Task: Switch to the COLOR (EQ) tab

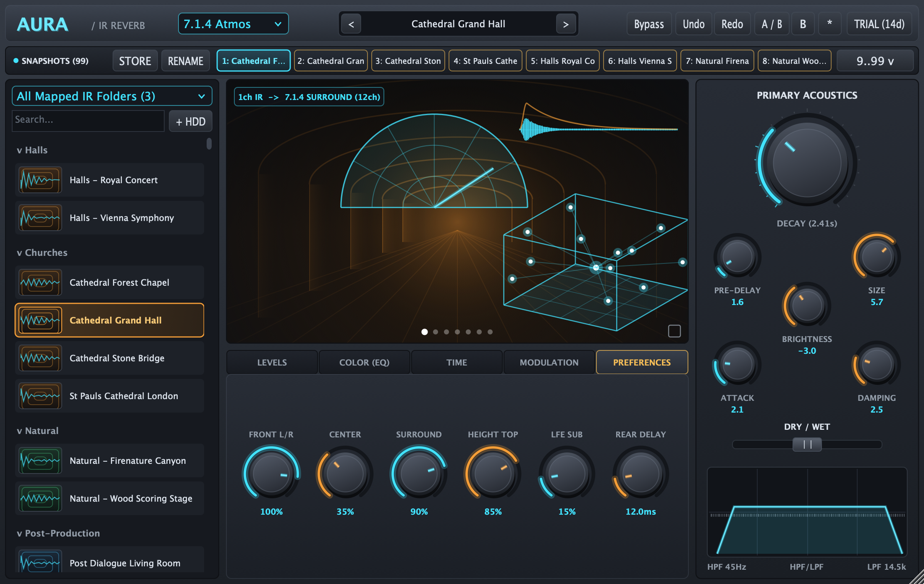Action: pyautogui.click(x=364, y=362)
